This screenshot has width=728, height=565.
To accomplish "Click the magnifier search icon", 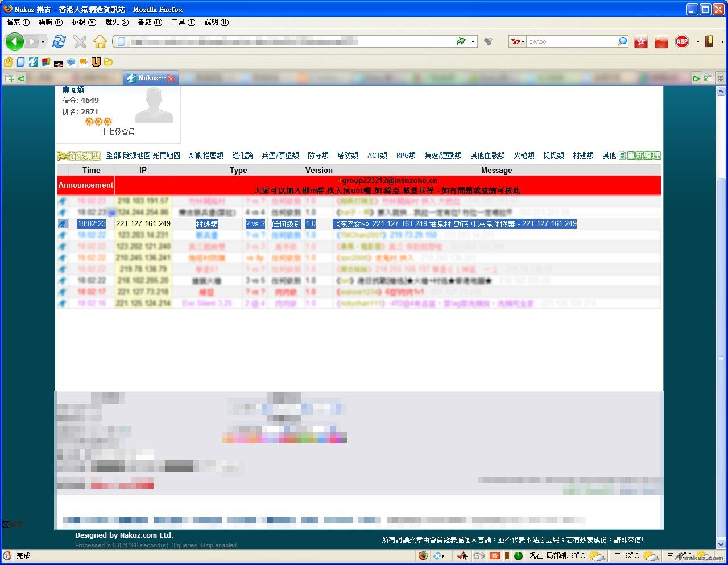I will (622, 41).
